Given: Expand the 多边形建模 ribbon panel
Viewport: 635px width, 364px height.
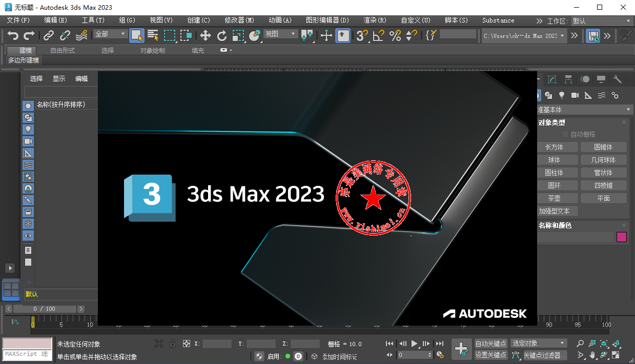Looking at the screenshot, I should tap(24, 60).
